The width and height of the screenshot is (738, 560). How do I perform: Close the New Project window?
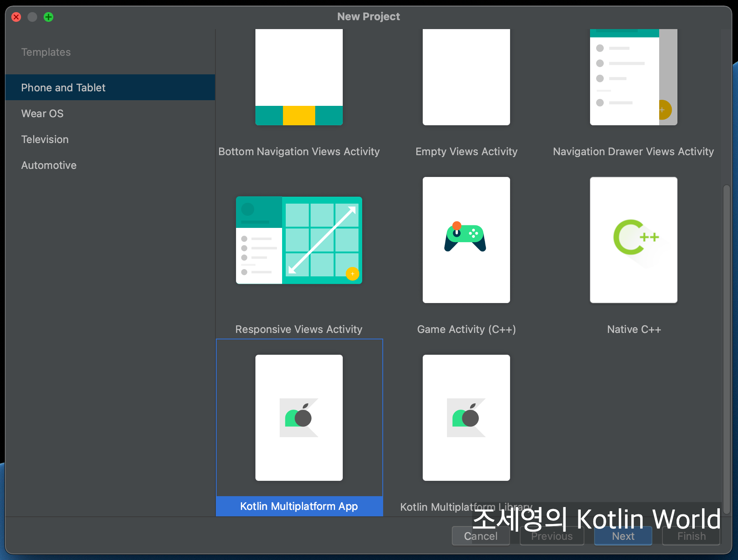coord(16,17)
